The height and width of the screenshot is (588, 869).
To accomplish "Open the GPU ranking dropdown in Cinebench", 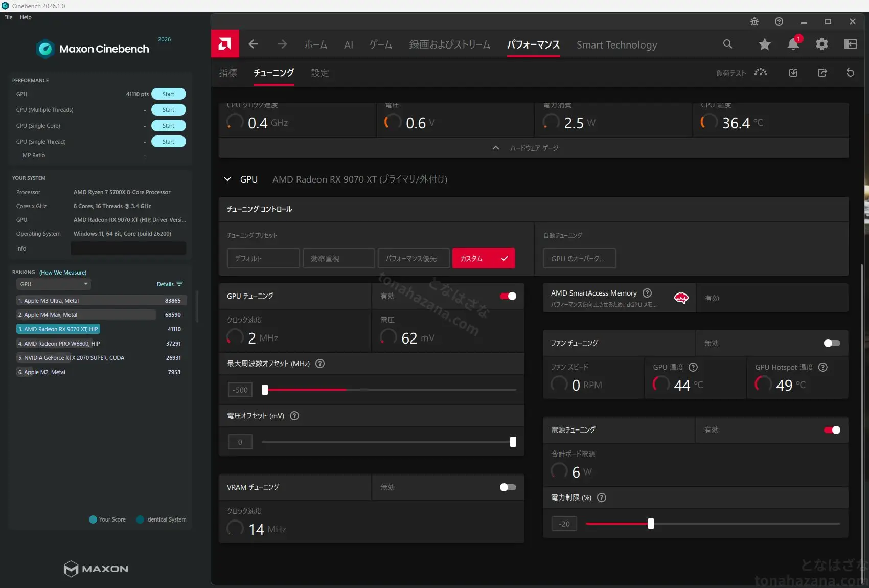I will [x=54, y=284].
